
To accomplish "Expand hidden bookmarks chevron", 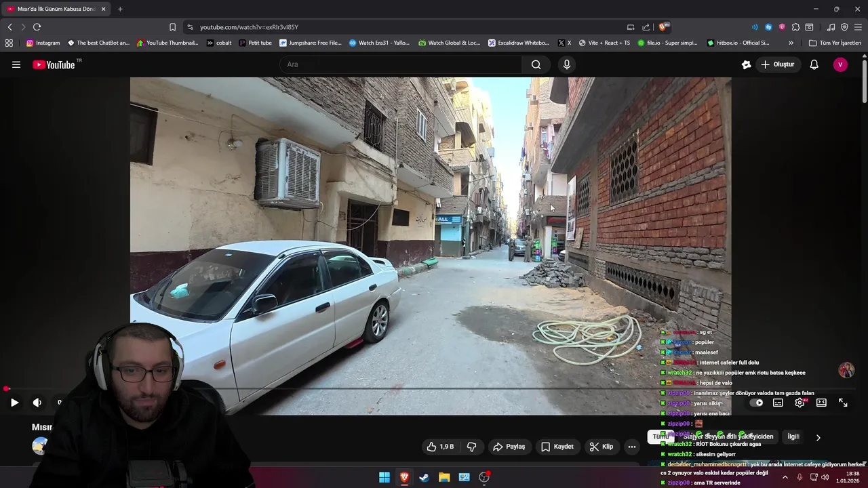I will click(791, 43).
